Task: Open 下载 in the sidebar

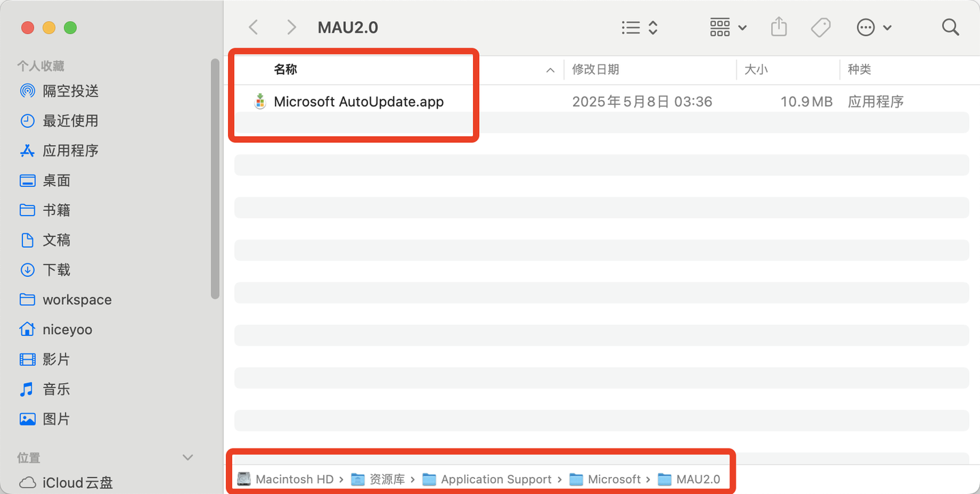Action: coord(56,270)
